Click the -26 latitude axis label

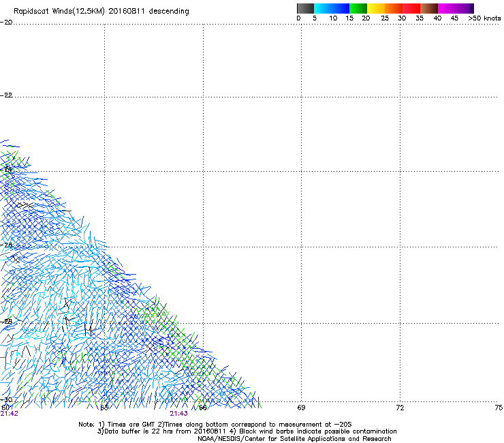click(x=6, y=245)
